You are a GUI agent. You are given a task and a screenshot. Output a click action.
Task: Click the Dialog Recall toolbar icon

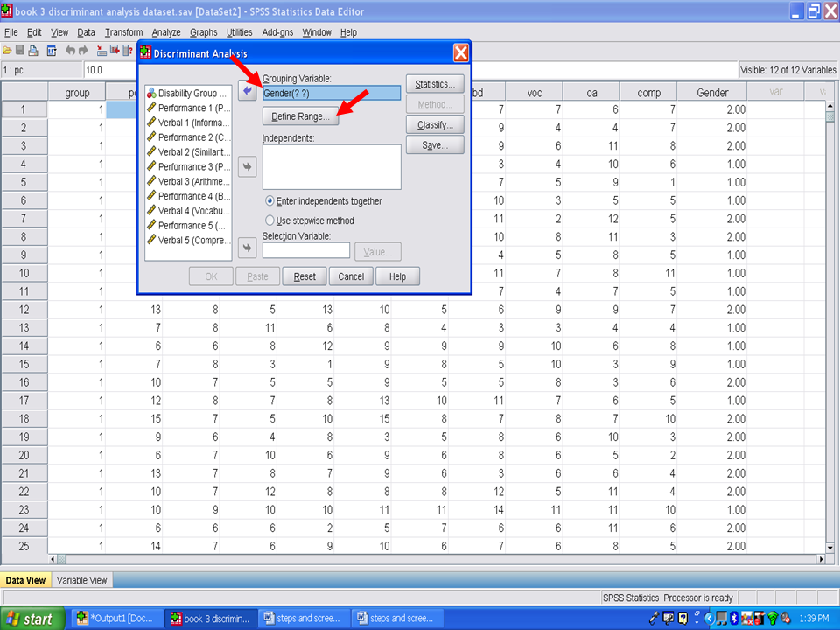coord(52,51)
